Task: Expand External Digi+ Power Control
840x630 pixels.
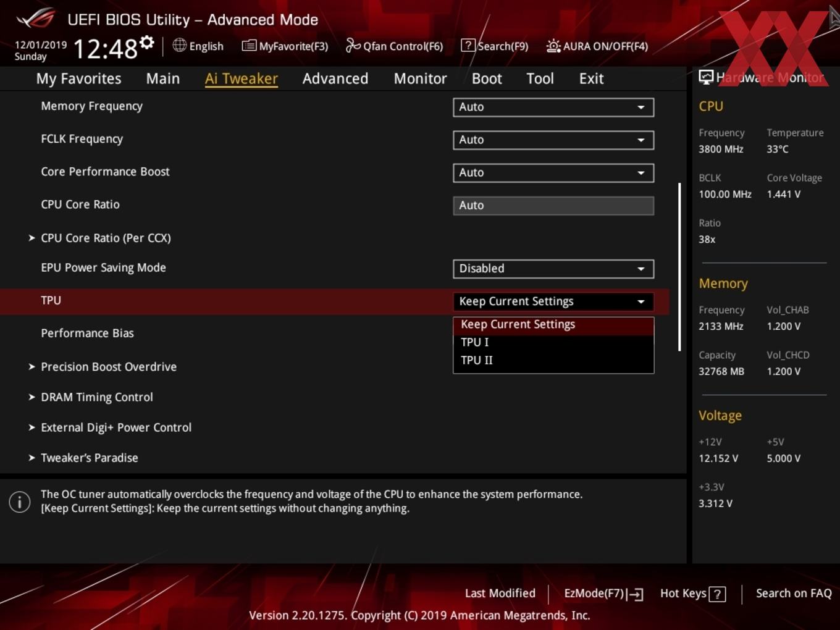Action: coord(116,427)
